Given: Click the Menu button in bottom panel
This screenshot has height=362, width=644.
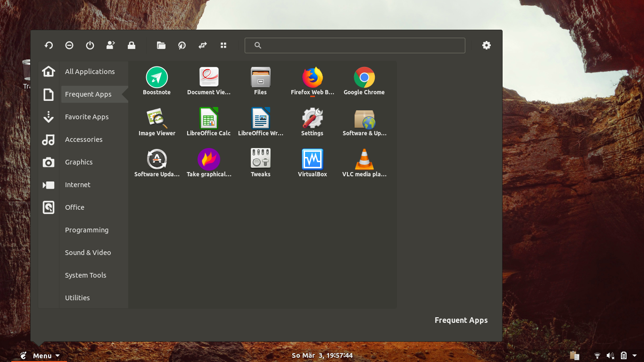Looking at the screenshot, I should click(40, 355).
